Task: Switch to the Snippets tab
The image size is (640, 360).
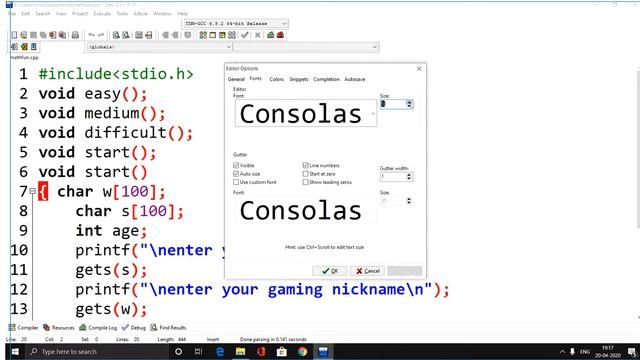Action: click(299, 79)
